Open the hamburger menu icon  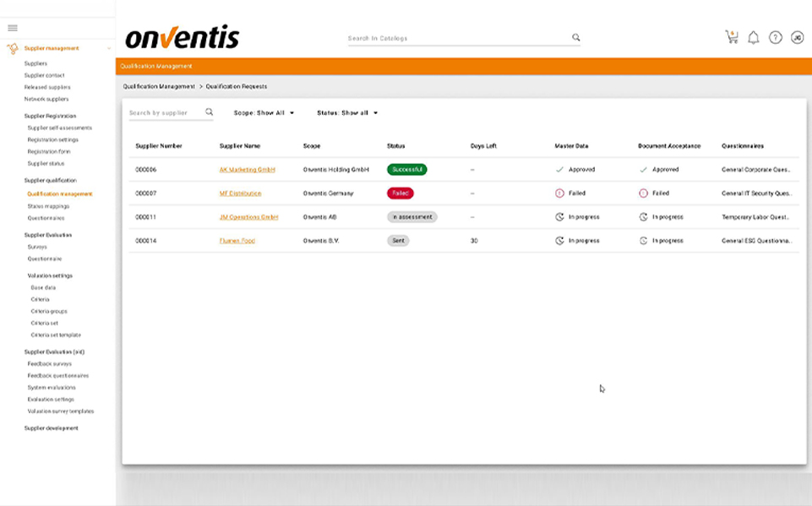[x=13, y=28]
